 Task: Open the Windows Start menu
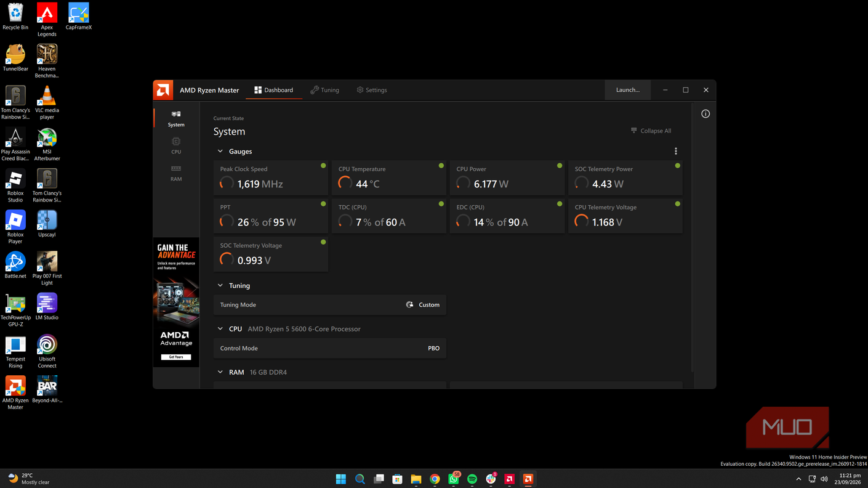point(341,479)
